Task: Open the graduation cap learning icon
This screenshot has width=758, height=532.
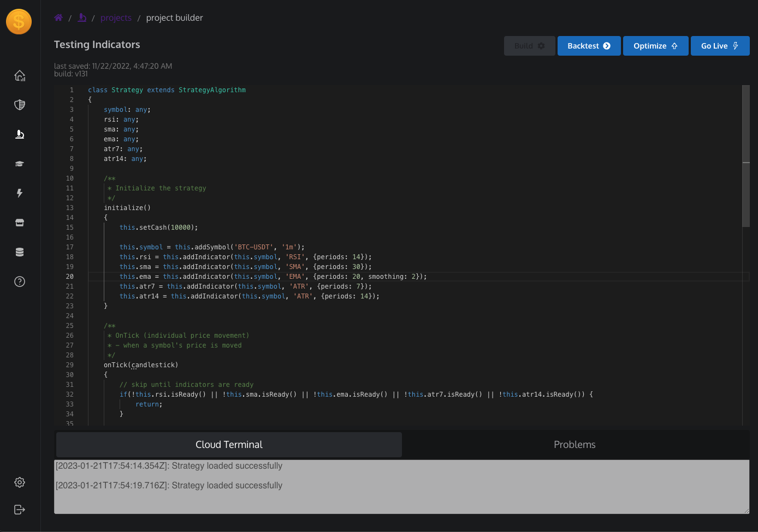Action: (x=20, y=164)
